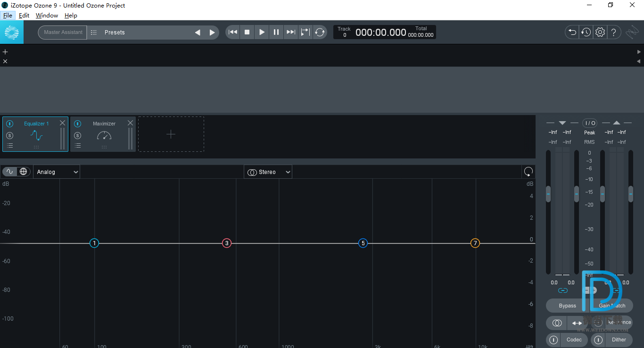Click the output meter up-triangle indicator
This screenshot has height=348, width=644.
tap(617, 123)
